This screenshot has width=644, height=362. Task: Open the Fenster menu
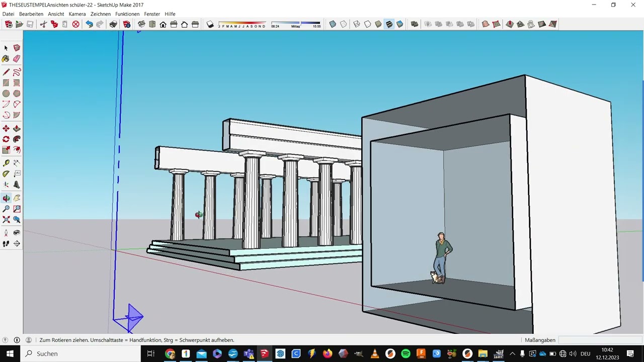tap(152, 14)
